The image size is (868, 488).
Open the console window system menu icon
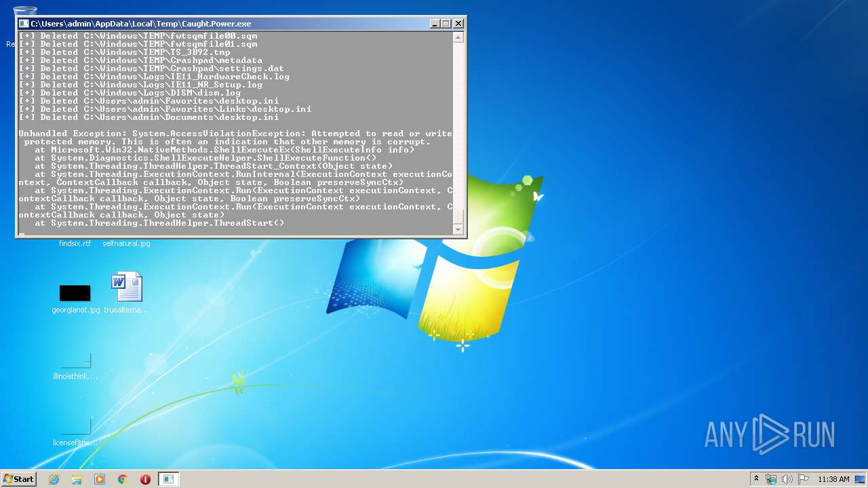[x=24, y=23]
